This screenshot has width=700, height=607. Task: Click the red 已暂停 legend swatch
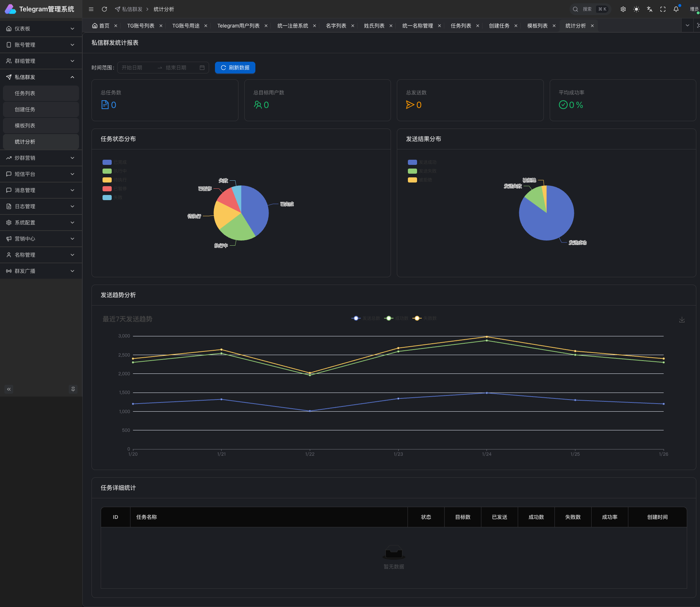point(107,189)
